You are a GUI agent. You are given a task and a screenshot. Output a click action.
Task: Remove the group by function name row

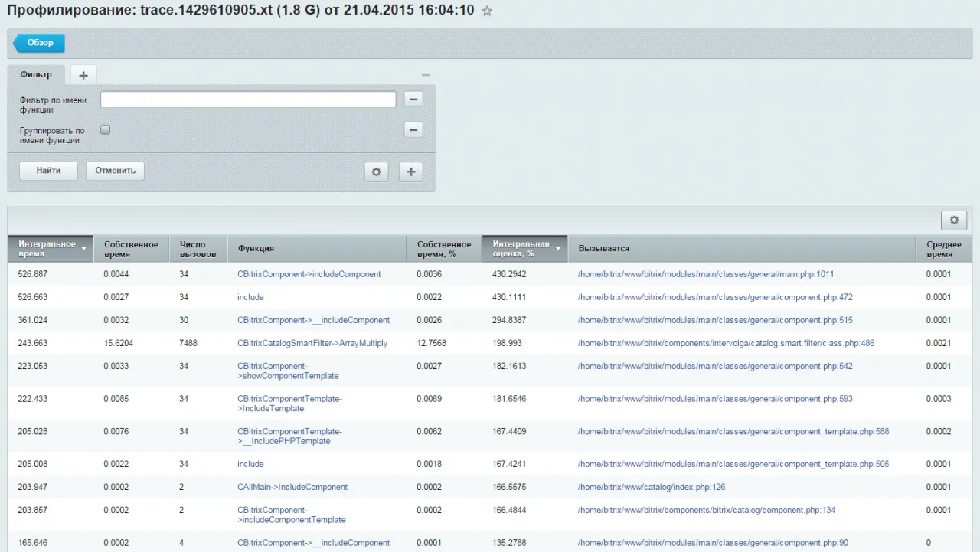click(x=413, y=130)
